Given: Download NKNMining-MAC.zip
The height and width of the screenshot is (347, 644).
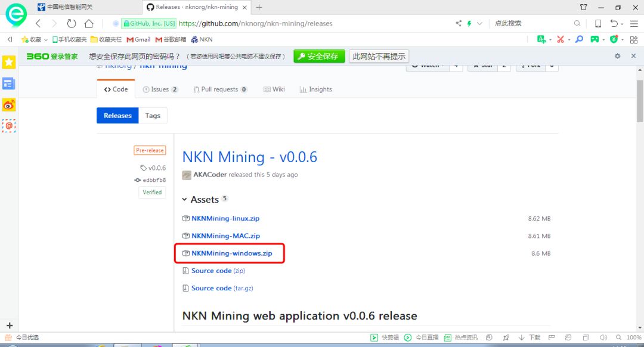Looking at the screenshot, I should (x=225, y=236).
